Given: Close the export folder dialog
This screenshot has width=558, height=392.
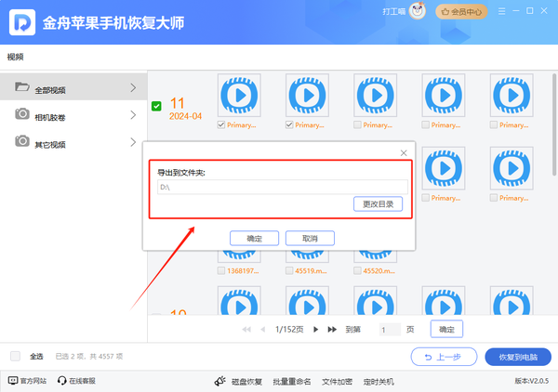Looking at the screenshot, I should coord(404,153).
